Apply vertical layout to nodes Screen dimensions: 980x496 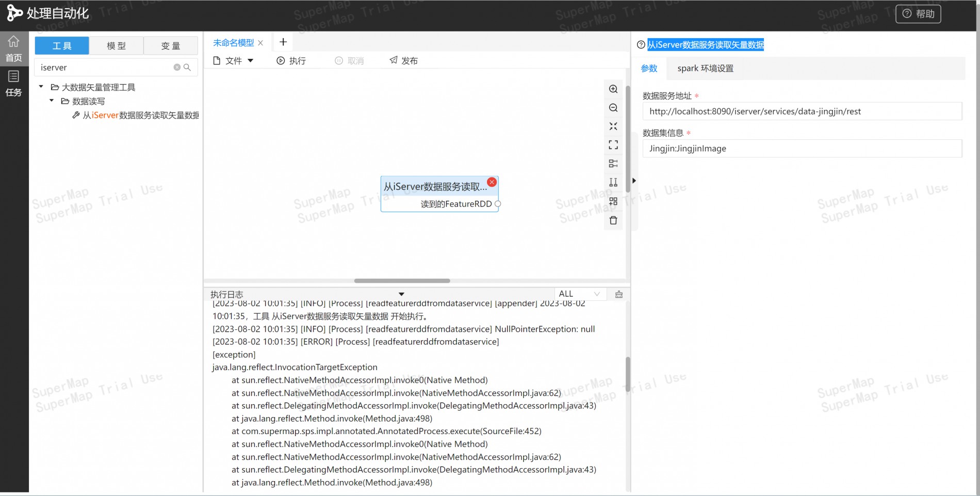pyautogui.click(x=613, y=182)
